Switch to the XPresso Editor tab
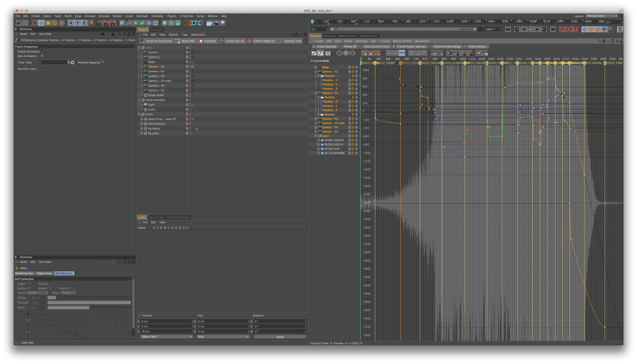Screen dimensions: 637x364 point(369,36)
